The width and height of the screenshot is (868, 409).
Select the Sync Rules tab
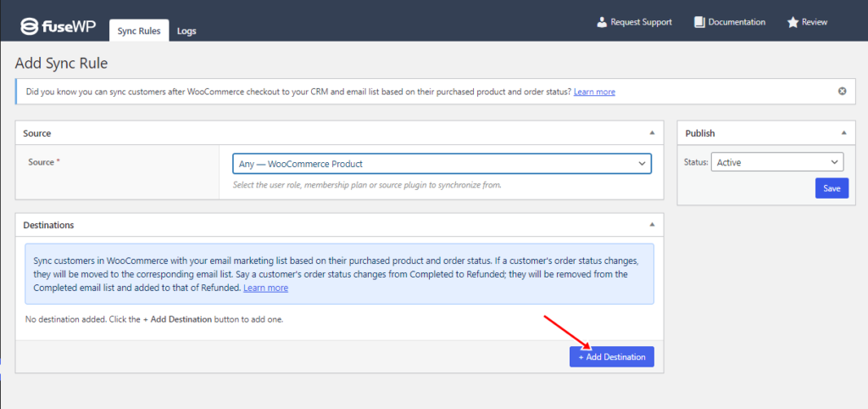(139, 31)
